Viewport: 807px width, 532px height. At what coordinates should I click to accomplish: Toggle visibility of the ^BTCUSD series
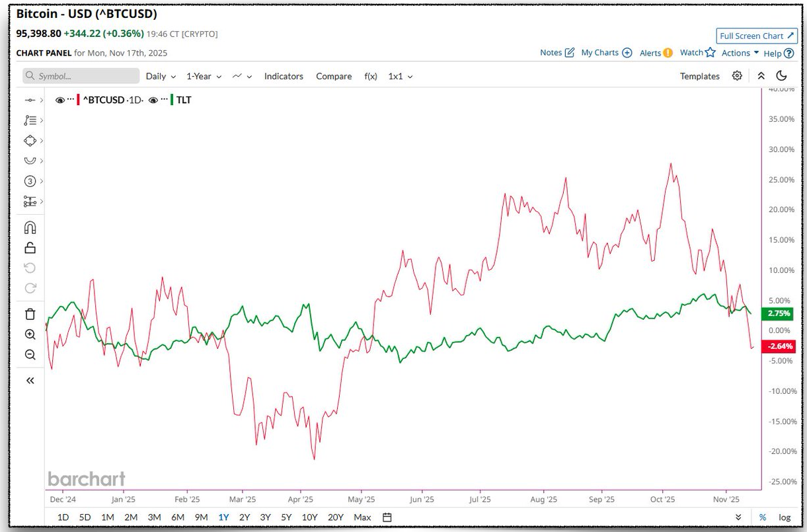point(60,100)
